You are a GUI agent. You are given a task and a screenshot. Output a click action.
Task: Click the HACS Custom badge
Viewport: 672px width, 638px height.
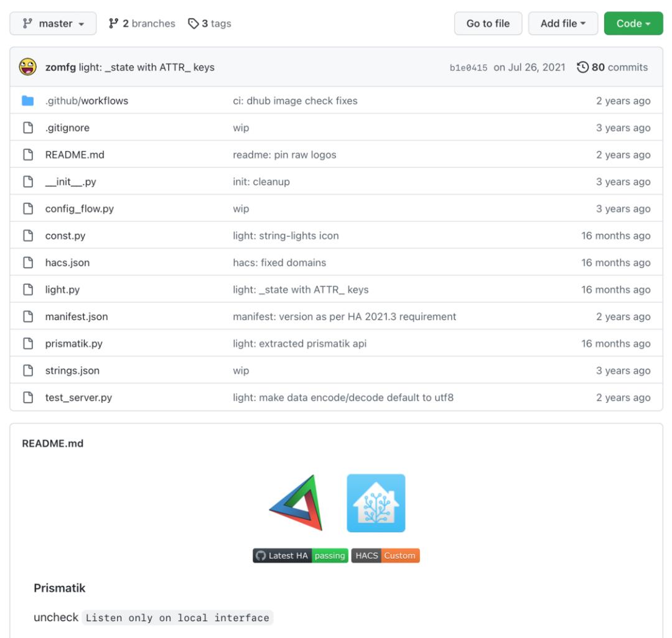click(385, 555)
